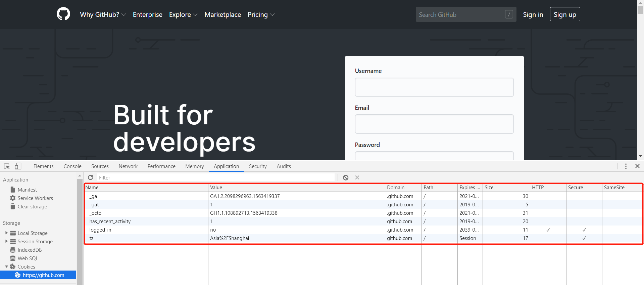Close the DevTools panel
This screenshot has width=644, height=285.
637,166
